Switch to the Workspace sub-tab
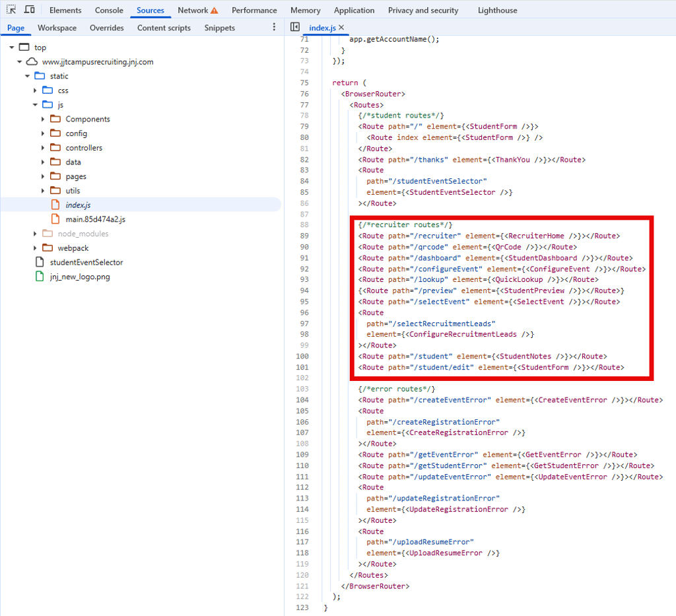Image resolution: width=676 pixels, height=616 pixels. tap(57, 28)
